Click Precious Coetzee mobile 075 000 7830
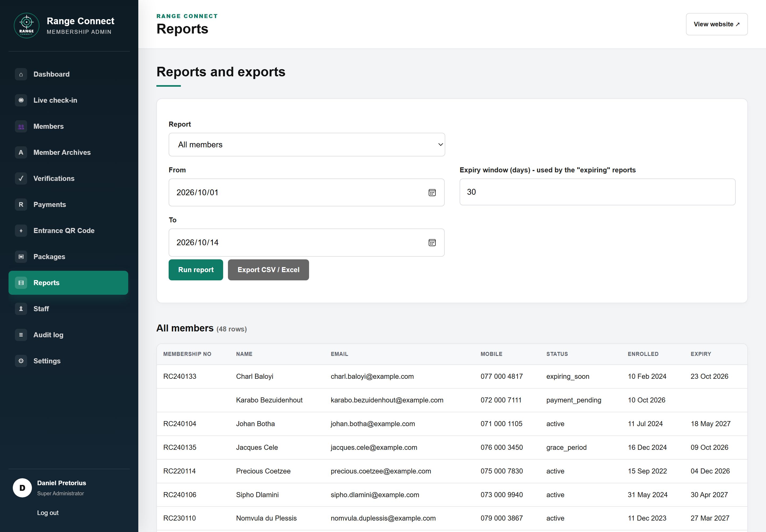The height and width of the screenshot is (532, 766). click(x=502, y=471)
